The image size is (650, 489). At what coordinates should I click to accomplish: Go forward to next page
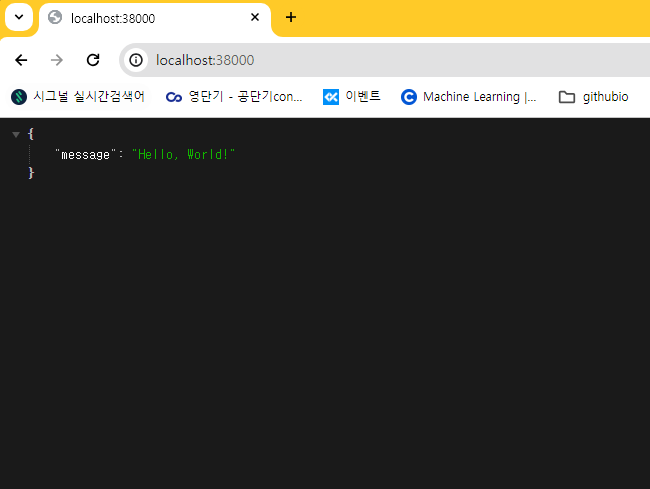click(57, 60)
